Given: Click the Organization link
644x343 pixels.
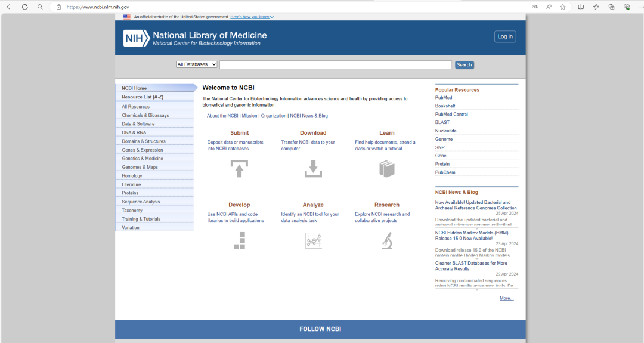Looking at the screenshot, I should pyautogui.click(x=274, y=116).
